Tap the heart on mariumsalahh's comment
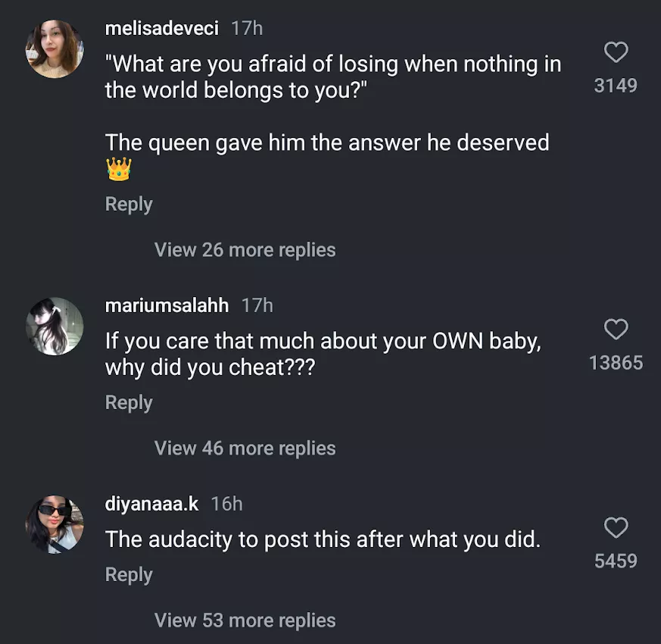This screenshot has width=661, height=644. 616,330
